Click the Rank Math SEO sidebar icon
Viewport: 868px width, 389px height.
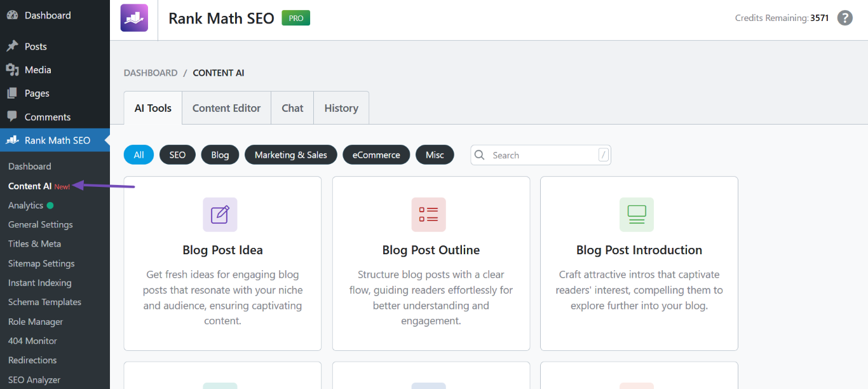click(x=12, y=140)
